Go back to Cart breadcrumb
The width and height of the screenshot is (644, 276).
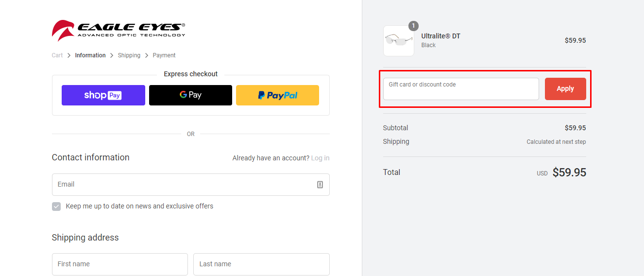[57, 55]
